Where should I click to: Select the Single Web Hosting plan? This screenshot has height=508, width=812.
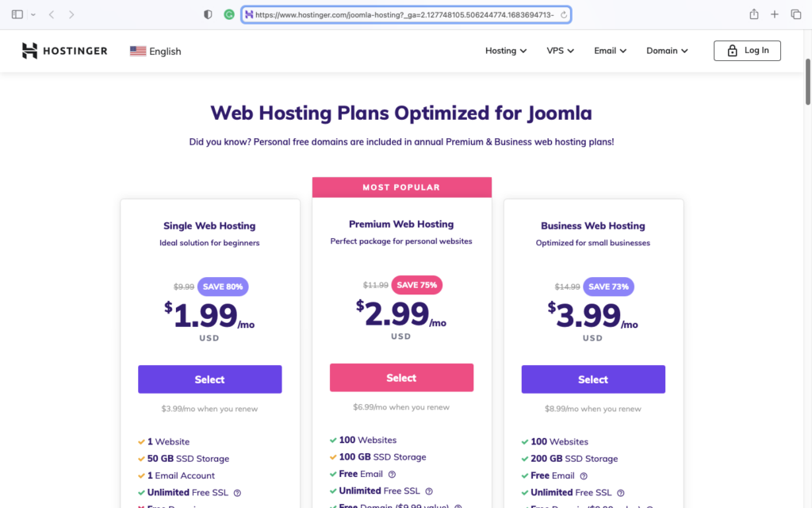tap(209, 379)
